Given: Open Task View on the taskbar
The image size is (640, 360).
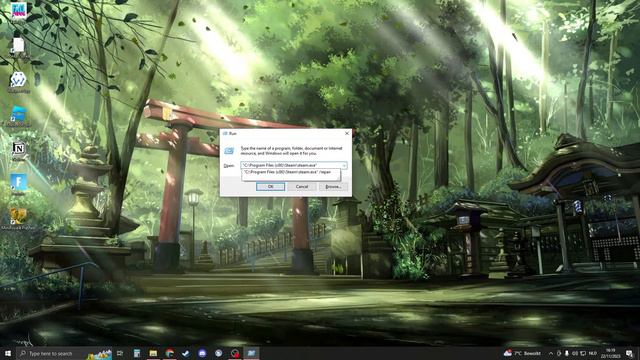Looking at the screenshot, I should click(x=120, y=353).
